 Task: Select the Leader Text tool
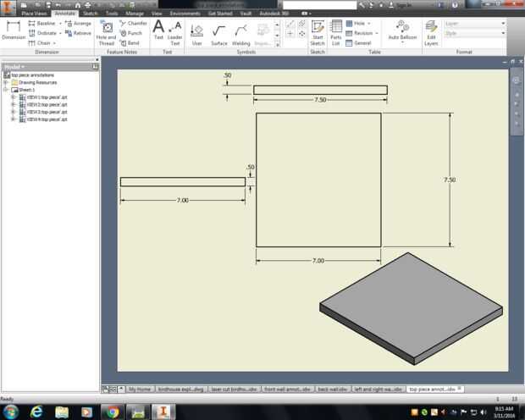174,33
